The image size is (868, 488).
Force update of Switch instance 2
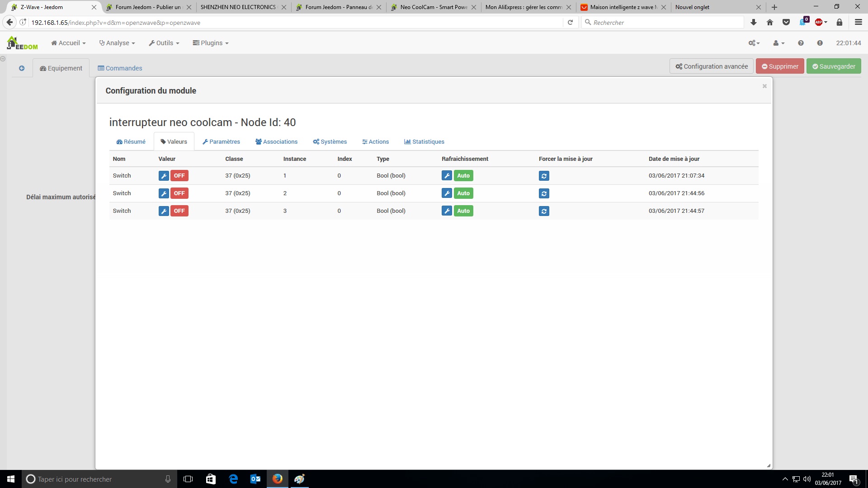point(544,193)
